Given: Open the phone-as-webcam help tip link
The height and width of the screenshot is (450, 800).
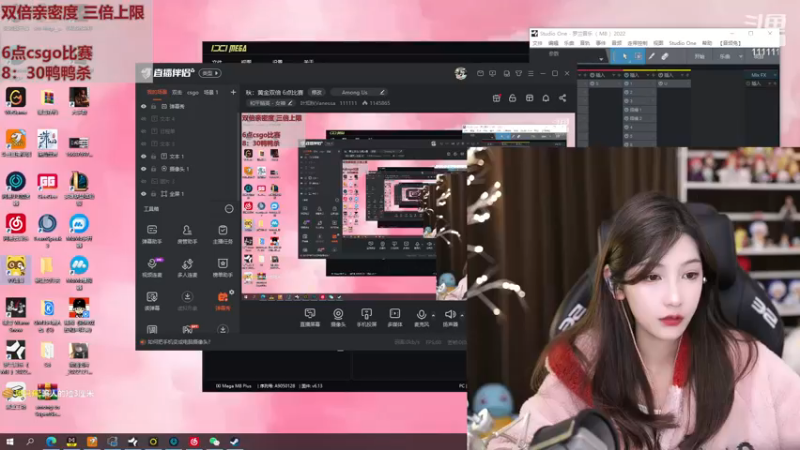Looking at the screenshot, I should (179, 342).
